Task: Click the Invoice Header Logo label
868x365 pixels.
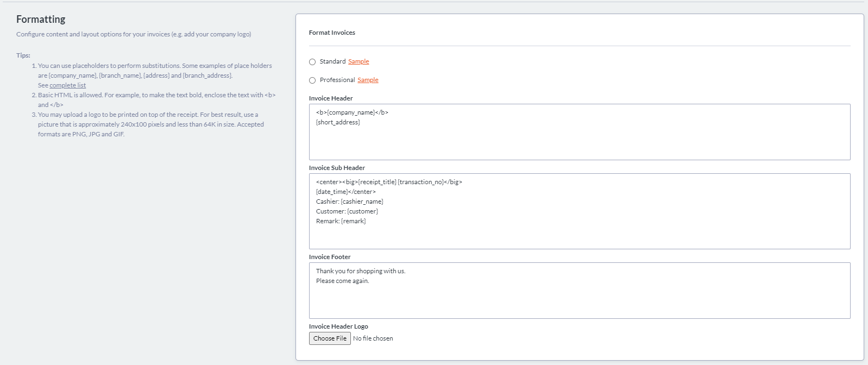Action: click(x=338, y=326)
